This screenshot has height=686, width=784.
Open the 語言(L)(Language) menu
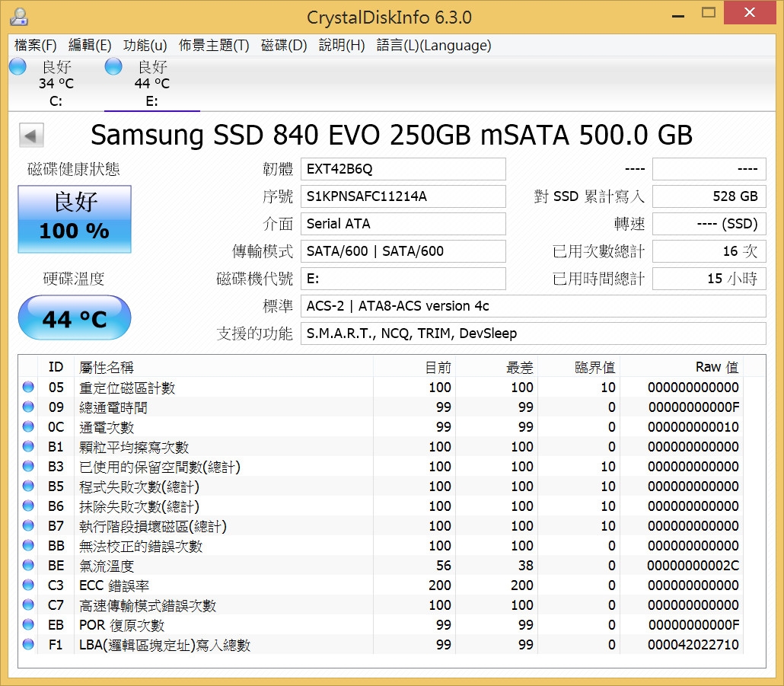434,46
